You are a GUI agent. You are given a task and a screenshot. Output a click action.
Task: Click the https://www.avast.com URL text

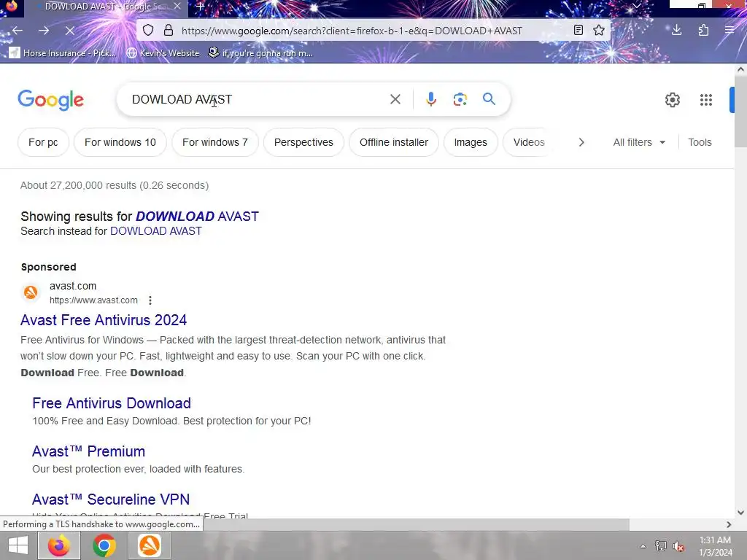pyautogui.click(x=93, y=300)
